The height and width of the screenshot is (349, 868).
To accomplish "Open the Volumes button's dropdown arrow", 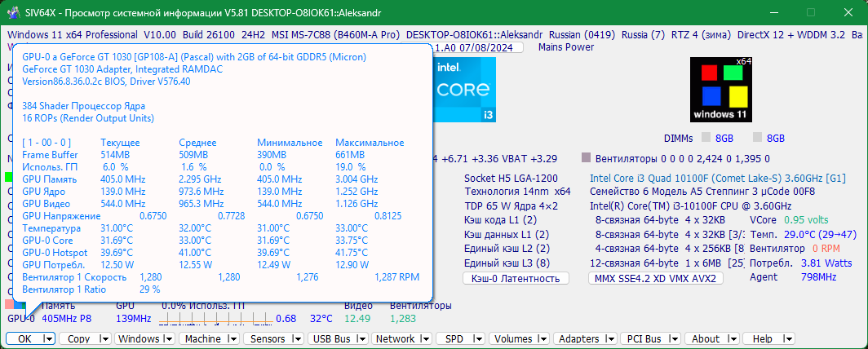I will (545, 338).
